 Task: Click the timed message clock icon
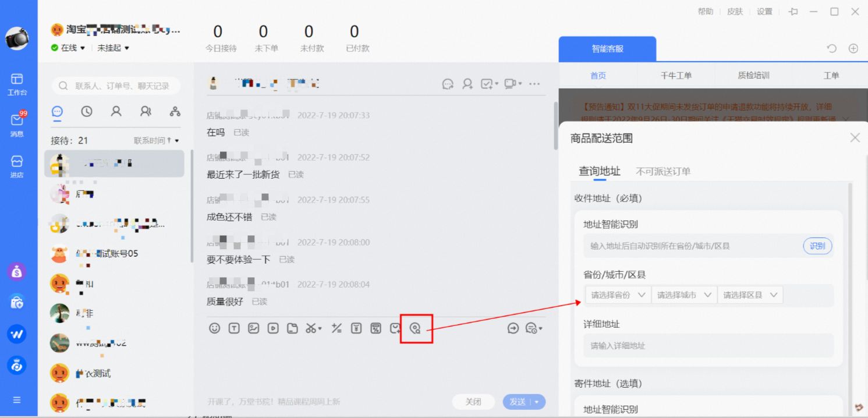[531, 328]
